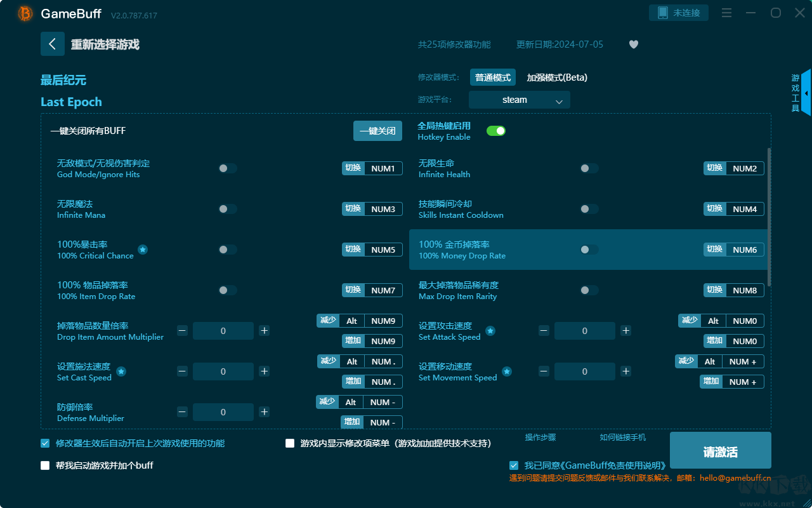
Task: Decrease Defense Multiplier with minus
Action: click(182, 412)
